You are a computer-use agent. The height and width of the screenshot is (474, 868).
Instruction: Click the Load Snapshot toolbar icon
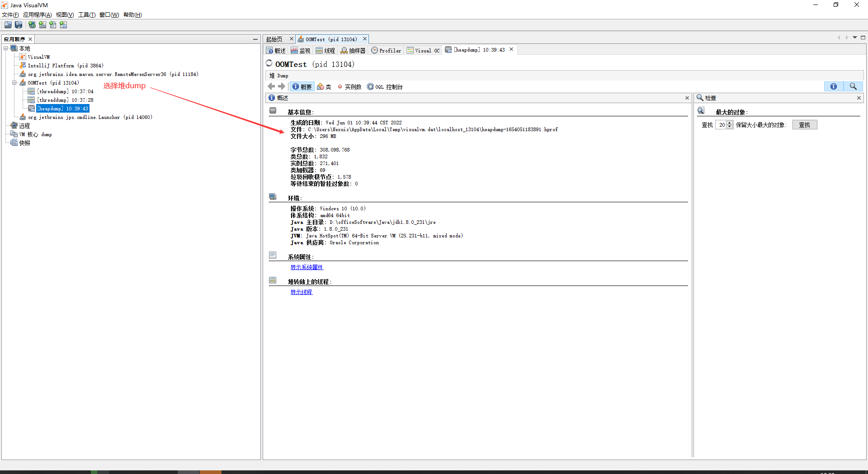(x=8, y=25)
